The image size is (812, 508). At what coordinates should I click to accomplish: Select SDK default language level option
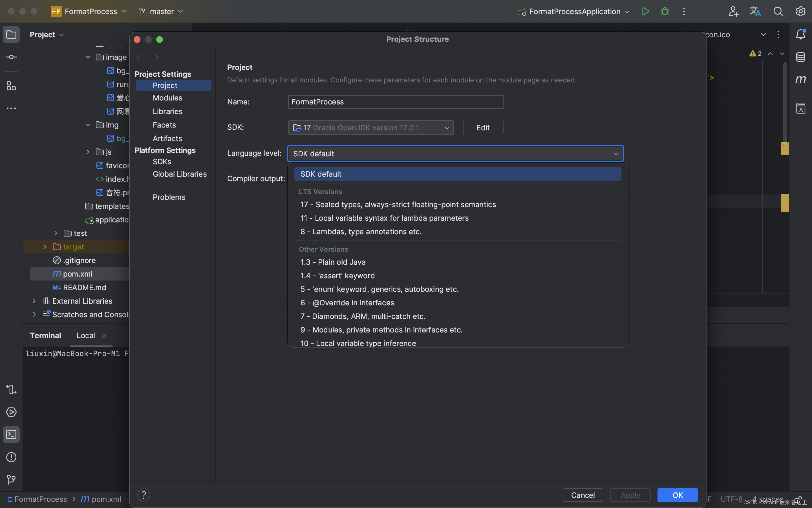[x=458, y=174]
